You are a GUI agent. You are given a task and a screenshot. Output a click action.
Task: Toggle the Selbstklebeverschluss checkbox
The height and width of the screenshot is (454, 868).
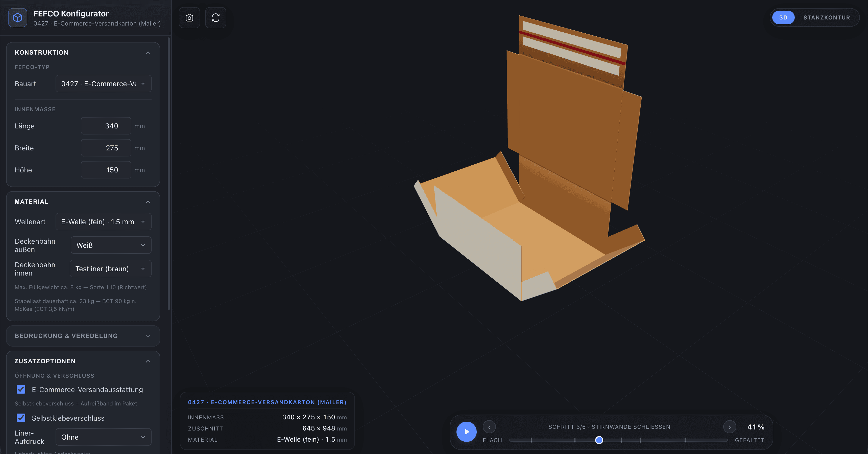pyautogui.click(x=21, y=418)
